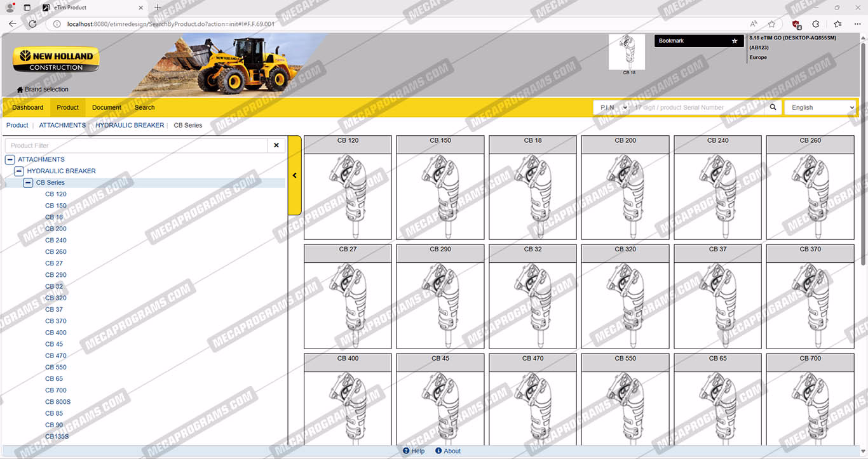This screenshot has width=868, height=459.
Task: Open the CB 290 product card
Action: pos(440,296)
